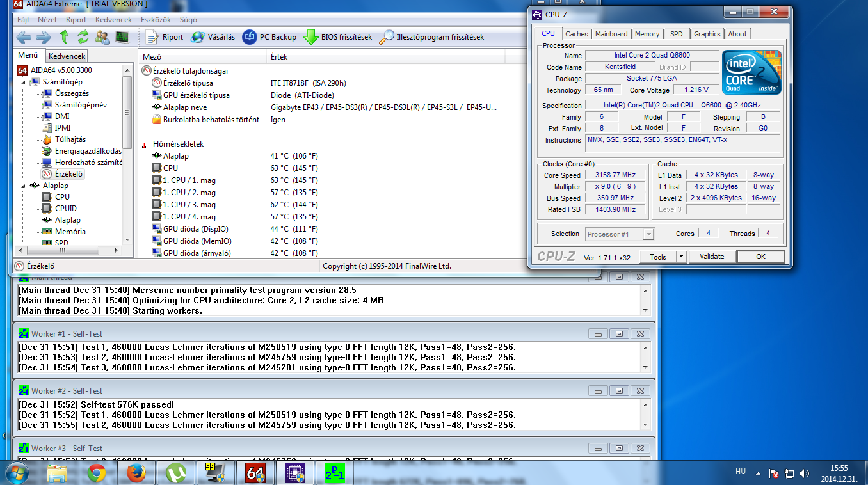
Task: Open Chrome from the taskbar
Action: [x=97, y=473]
